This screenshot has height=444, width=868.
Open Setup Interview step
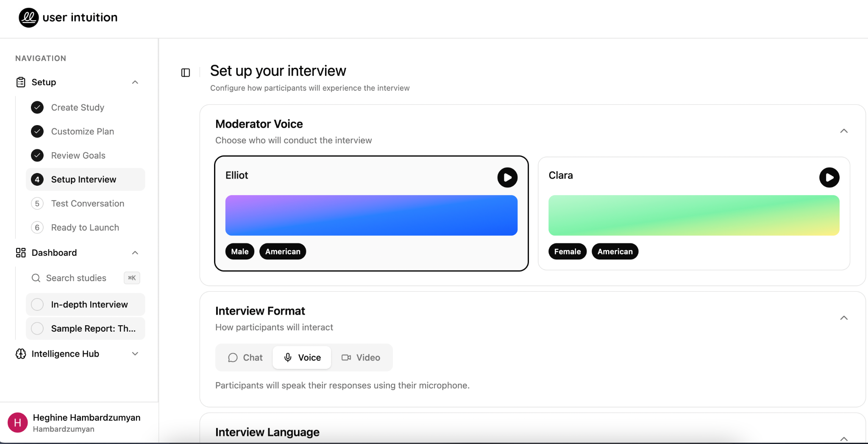85,179
